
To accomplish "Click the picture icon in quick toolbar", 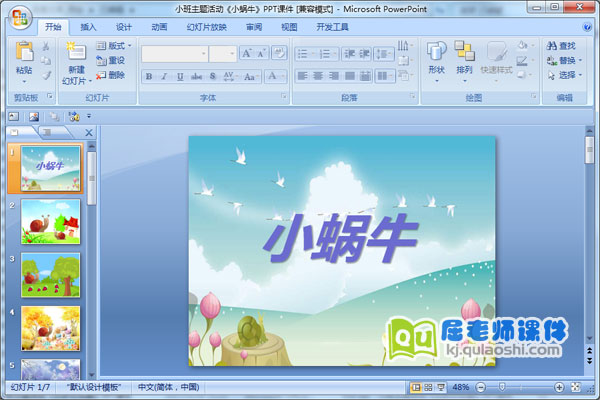I will coord(34,116).
